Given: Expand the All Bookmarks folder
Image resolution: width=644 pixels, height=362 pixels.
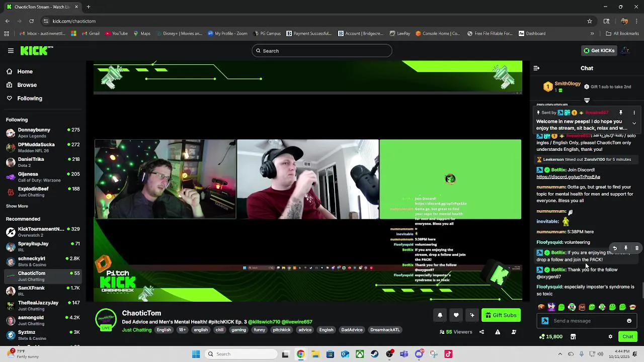Looking at the screenshot, I should [x=622, y=34].
